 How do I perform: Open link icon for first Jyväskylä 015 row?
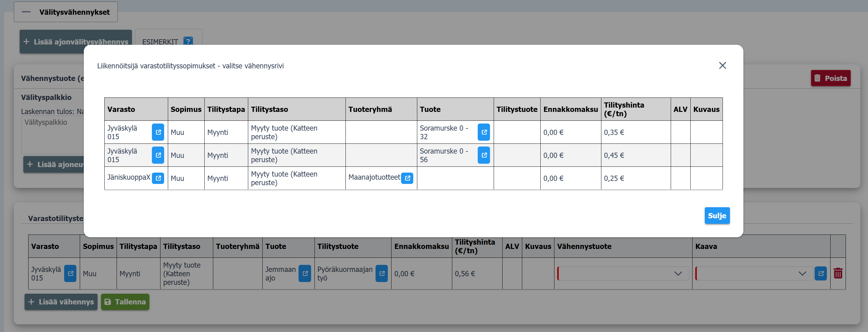pyautogui.click(x=158, y=132)
